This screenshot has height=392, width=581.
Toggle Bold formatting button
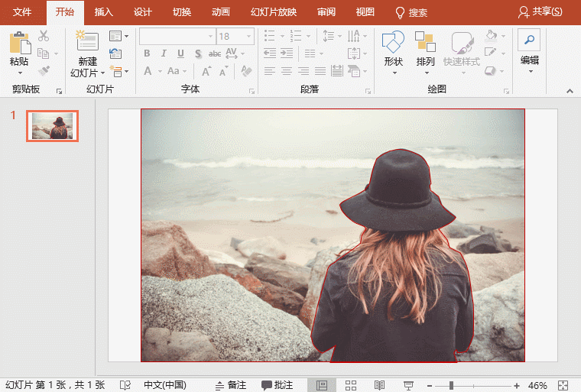pos(147,53)
